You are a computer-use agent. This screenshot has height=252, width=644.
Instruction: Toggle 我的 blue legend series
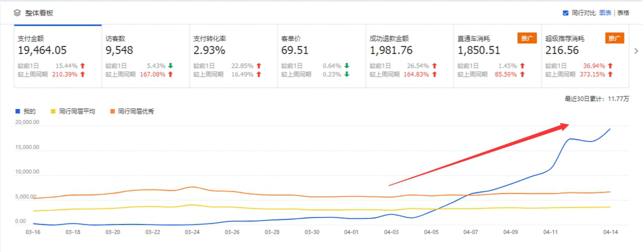click(x=26, y=112)
